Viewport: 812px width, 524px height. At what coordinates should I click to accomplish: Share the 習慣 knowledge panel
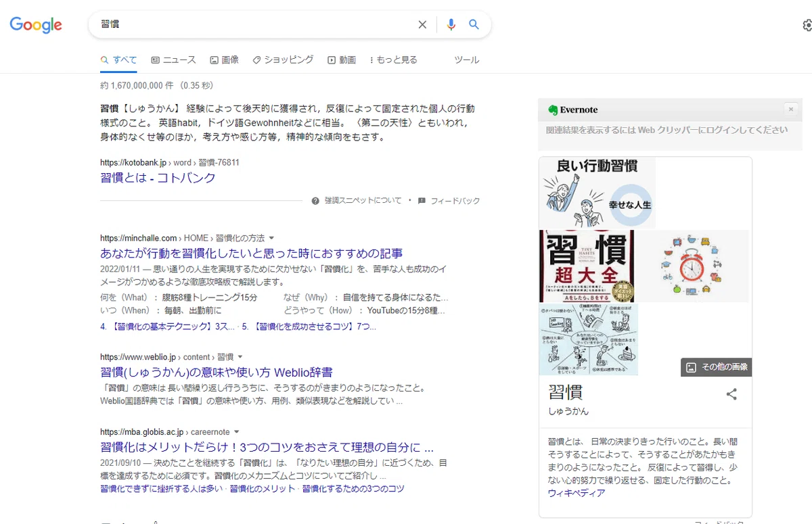coord(731,394)
